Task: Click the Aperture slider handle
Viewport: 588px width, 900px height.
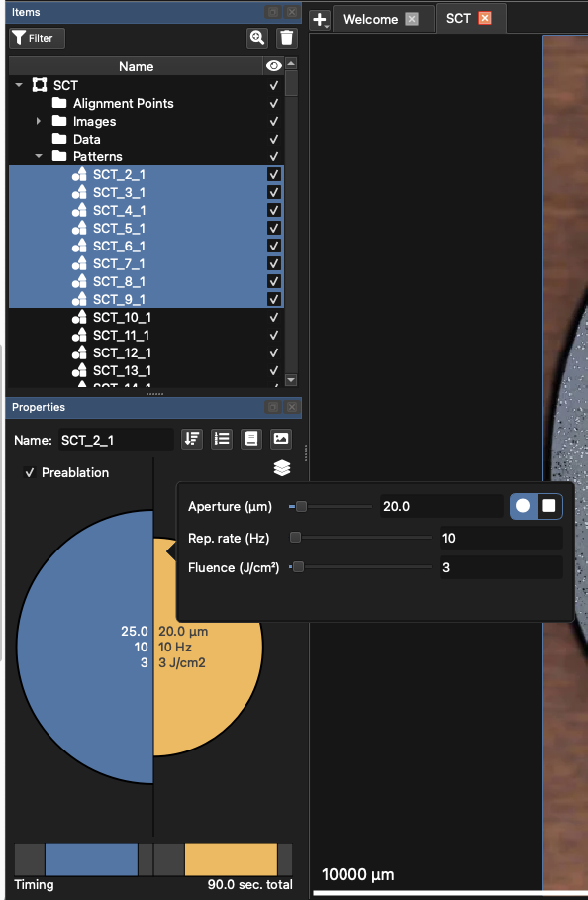Action: [x=301, y=506]
